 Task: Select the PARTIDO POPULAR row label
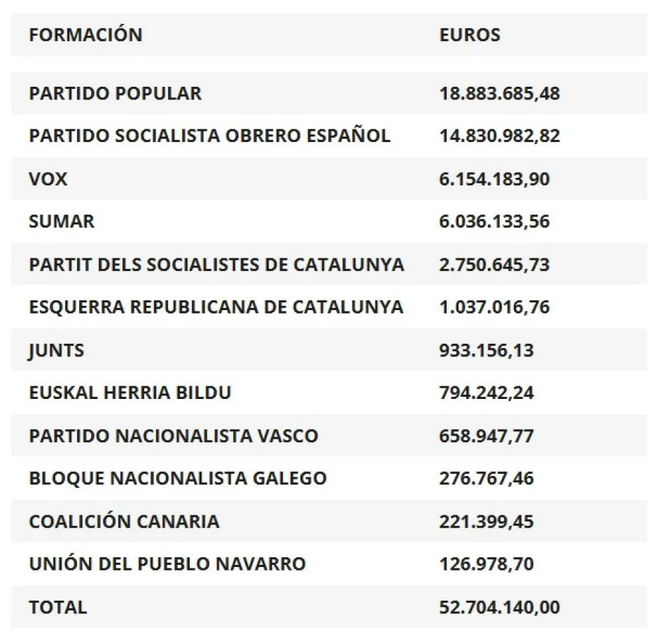(x=115, y=93)
